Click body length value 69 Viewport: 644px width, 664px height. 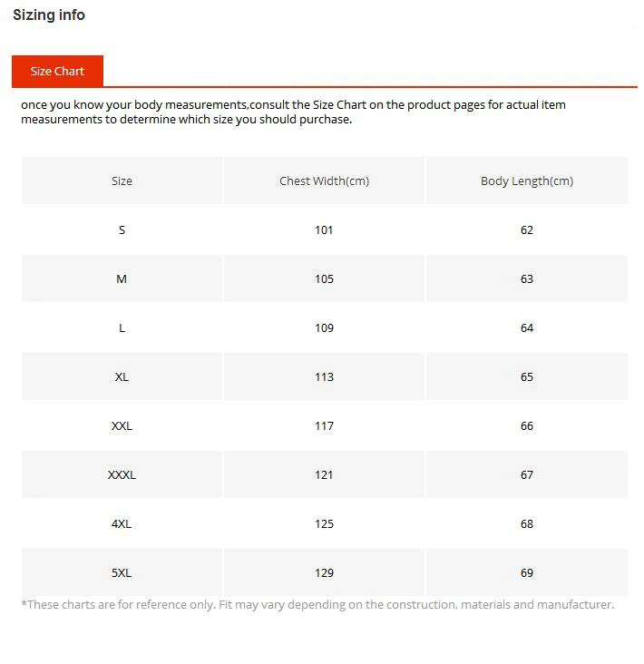tap(527, 573)
